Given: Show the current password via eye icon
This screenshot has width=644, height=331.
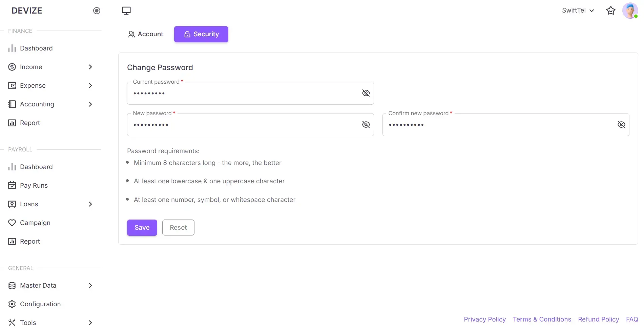Looking at the screenshot, I should click(x=366, y=93).
